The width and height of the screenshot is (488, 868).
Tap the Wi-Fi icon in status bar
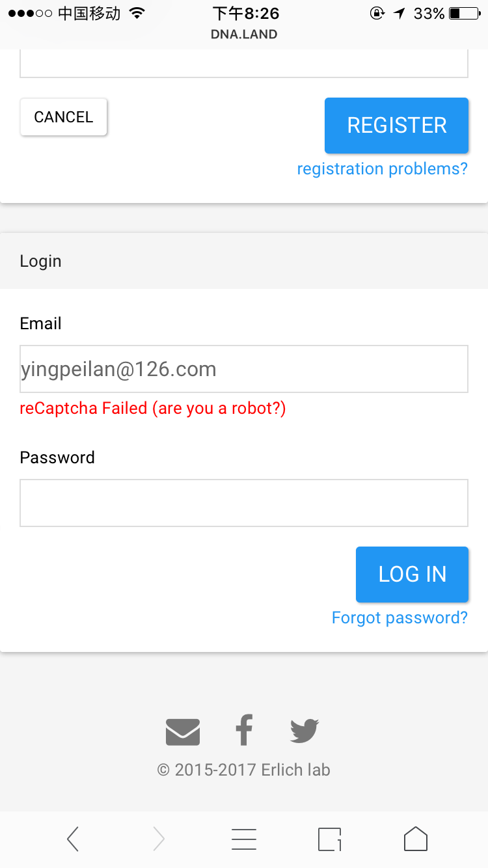[x=137, y=13]
